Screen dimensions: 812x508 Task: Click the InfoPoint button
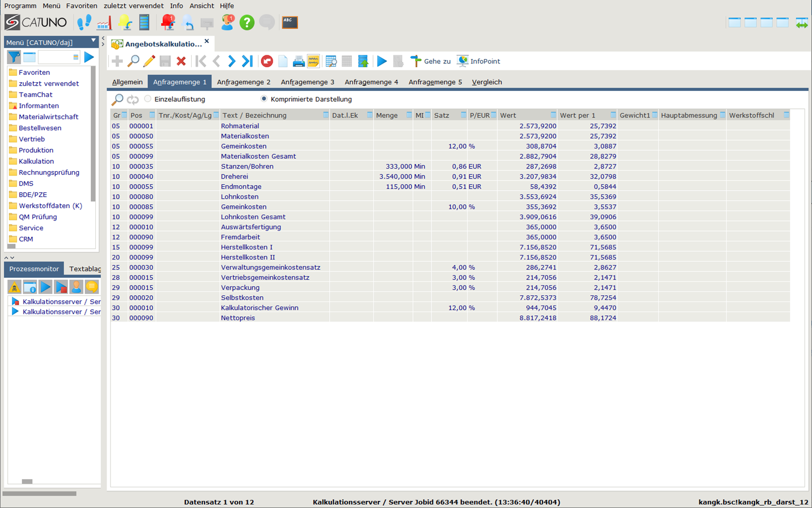pos(479,61)
